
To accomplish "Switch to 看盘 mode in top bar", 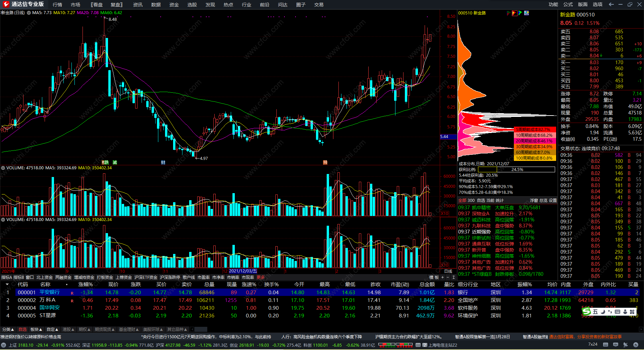I will pyautogui.click(x=98, y=5).
